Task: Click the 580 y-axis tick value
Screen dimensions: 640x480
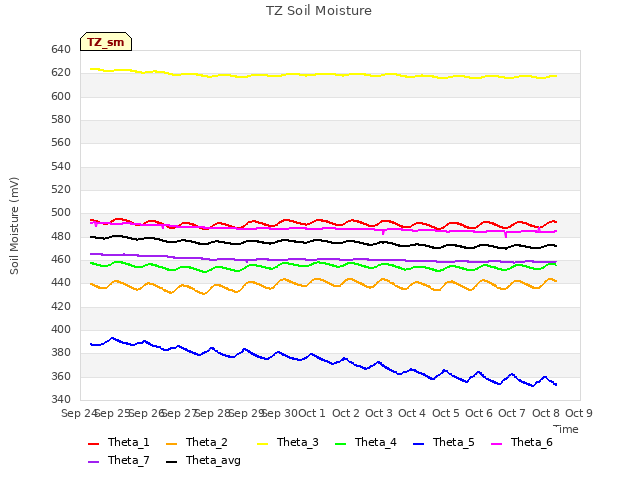Action: click(61, 120)
